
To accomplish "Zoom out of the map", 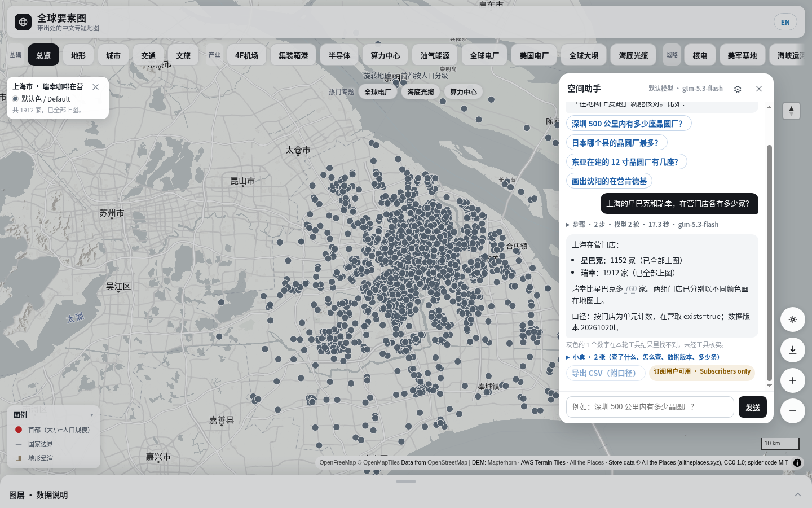I will [792, 411].
